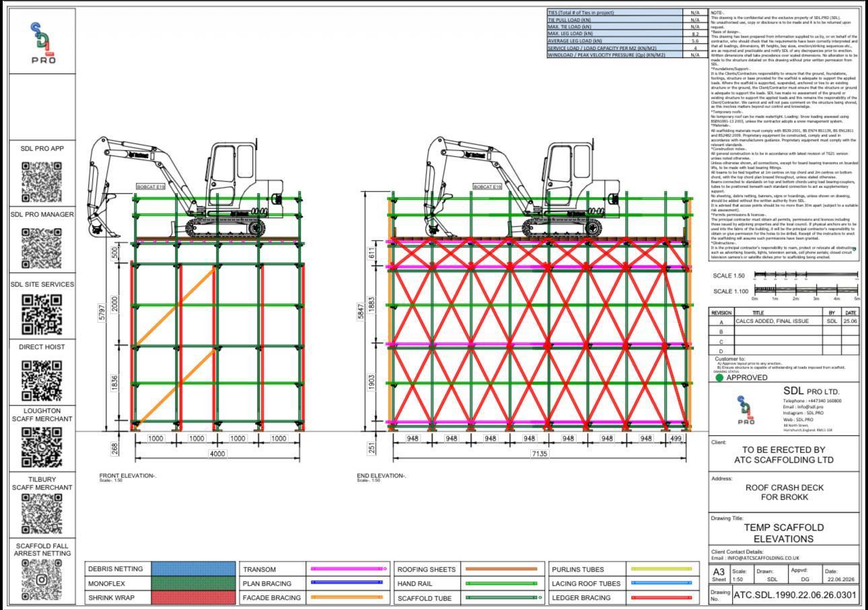The image size is (868, 610).
Task: Click the red Shrink Wrap swatch
Action: (194, 597)
